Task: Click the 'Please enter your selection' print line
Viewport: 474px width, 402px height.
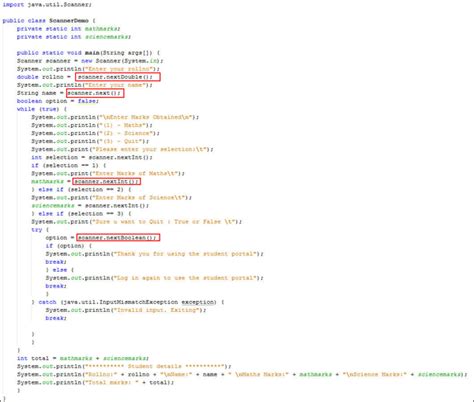Action: coord(122,149)
